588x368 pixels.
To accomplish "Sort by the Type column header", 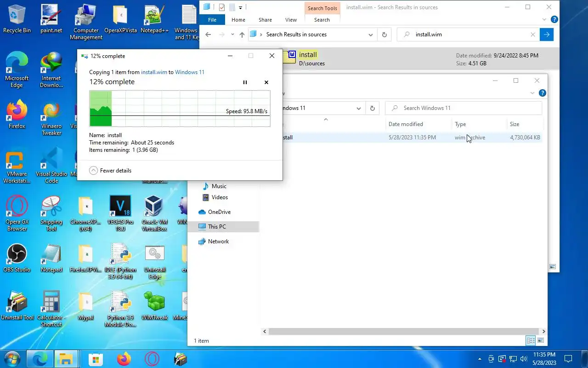I will (460, 124).
